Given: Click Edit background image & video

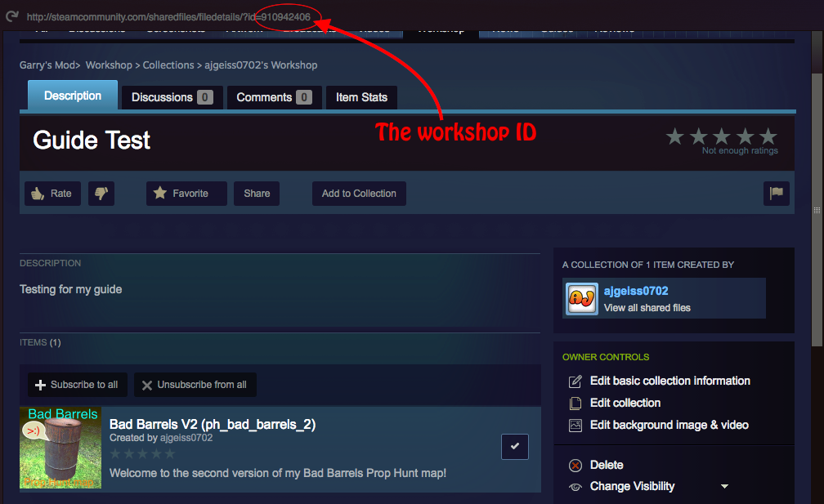Looking at the screenshot, I should [669, 426].
